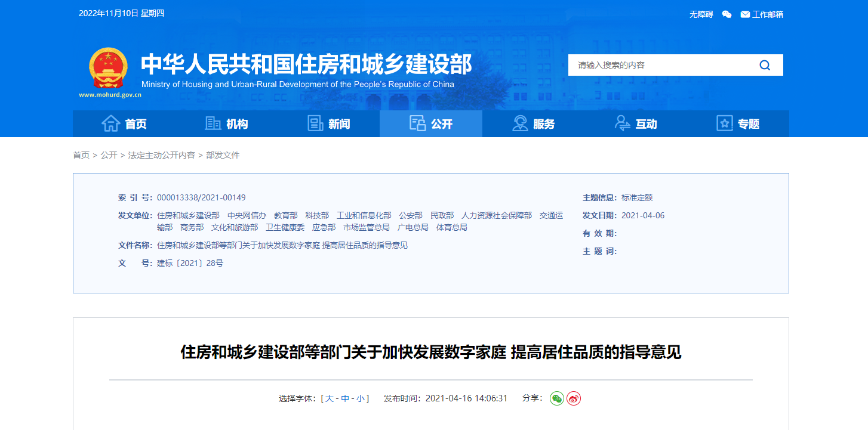Click issuing unit 公安部
The image size is (868, 430).
pos(411,215)
